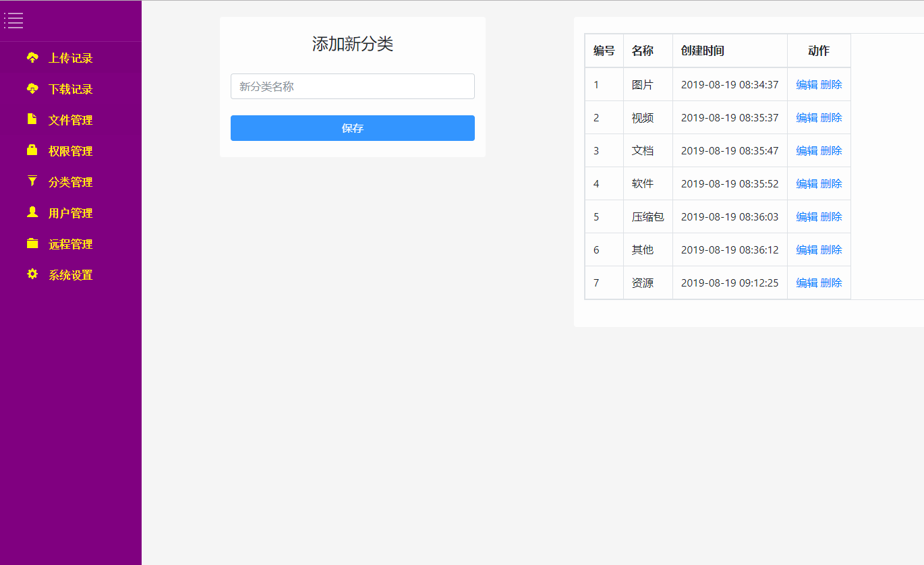This screenshot has width=924, height=565.
Task: Click the download cloud icon beside 下载记录
Action: [32, 89]
